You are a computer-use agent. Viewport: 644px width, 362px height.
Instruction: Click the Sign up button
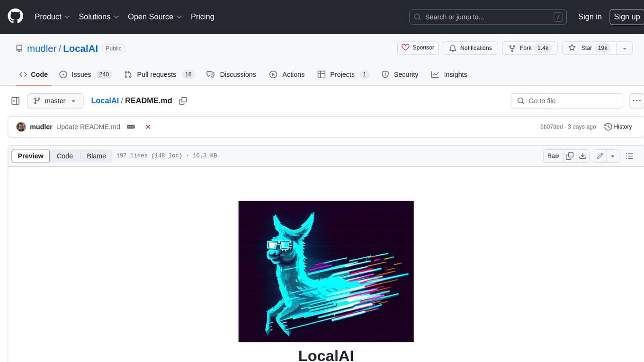point(626,17)
